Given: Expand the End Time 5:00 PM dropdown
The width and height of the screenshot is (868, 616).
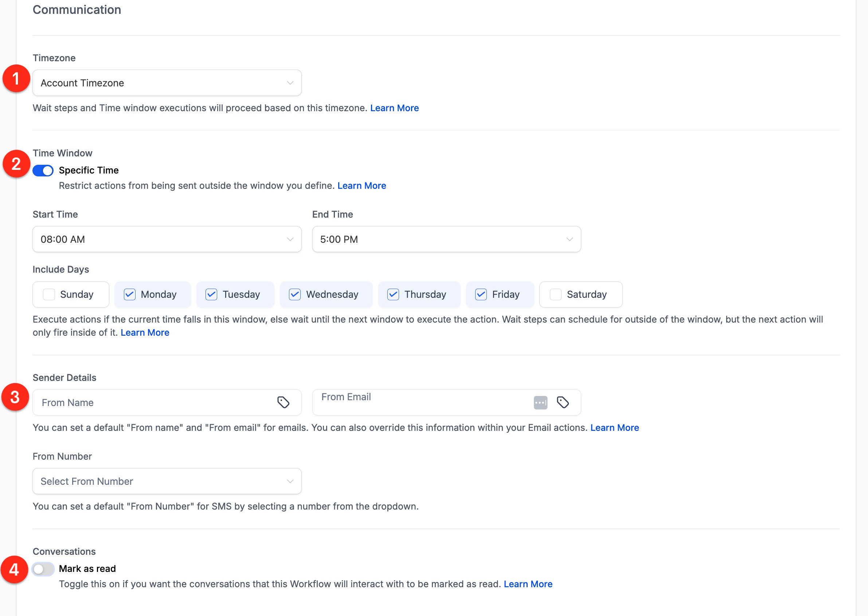Looking at the screenshot, I should 446,239.
